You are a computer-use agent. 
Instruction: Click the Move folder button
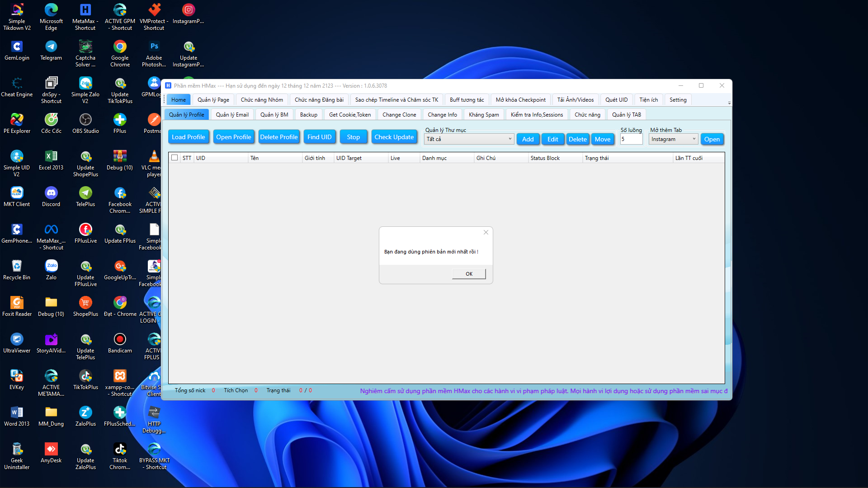tap(603, 139)
